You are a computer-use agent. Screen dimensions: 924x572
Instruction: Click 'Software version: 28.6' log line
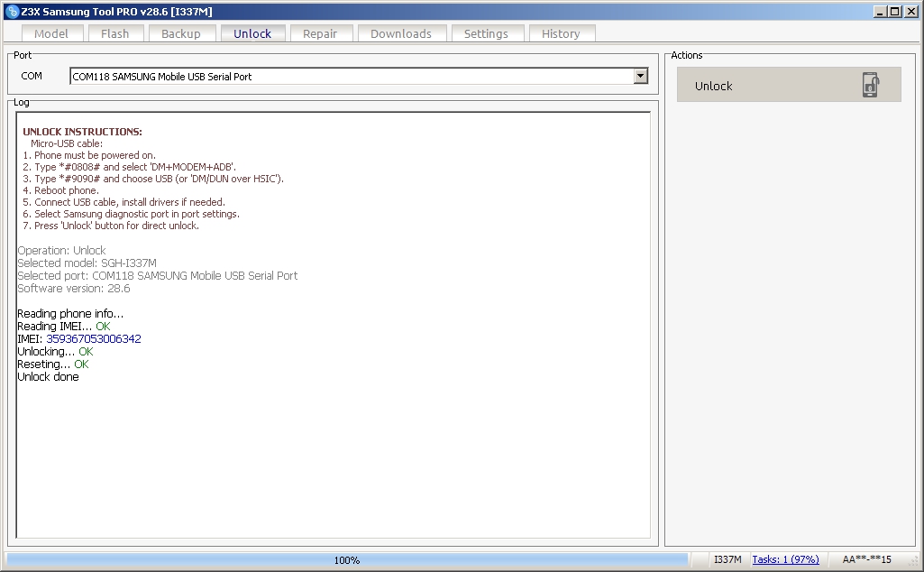(x=74, y=289)
